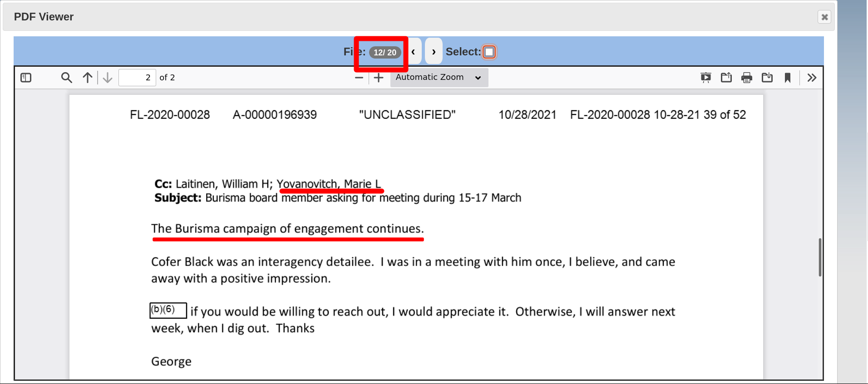The width and height of the screenshot is (868, 384).
Task: Download the PDF document
Action: (767, 78)
